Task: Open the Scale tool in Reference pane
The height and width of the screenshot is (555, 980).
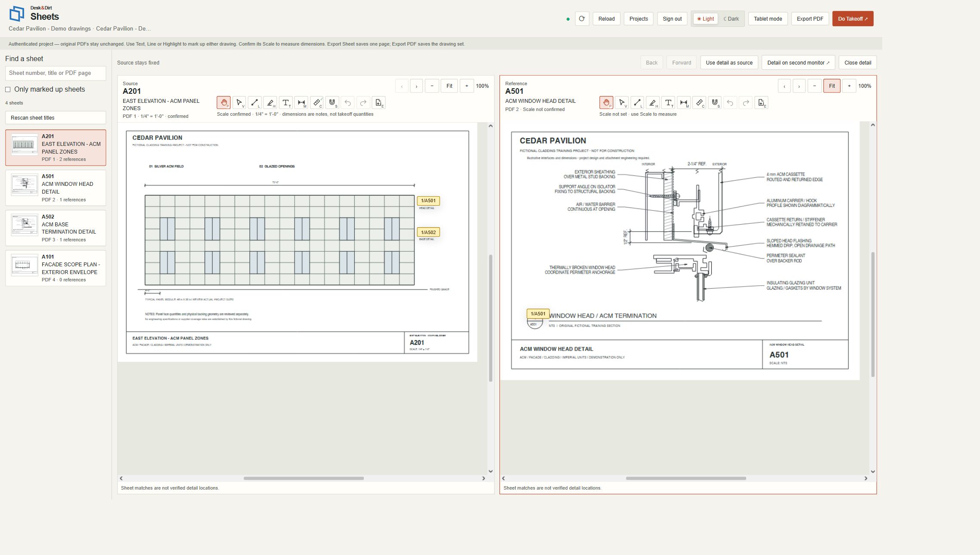Action: (699, 102)
